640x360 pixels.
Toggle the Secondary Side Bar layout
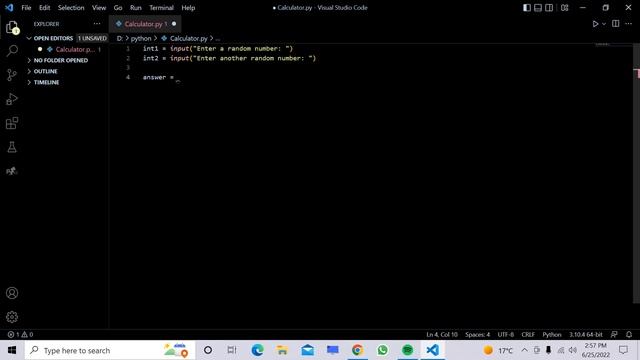pyautogui.click(x=549, y=8)
